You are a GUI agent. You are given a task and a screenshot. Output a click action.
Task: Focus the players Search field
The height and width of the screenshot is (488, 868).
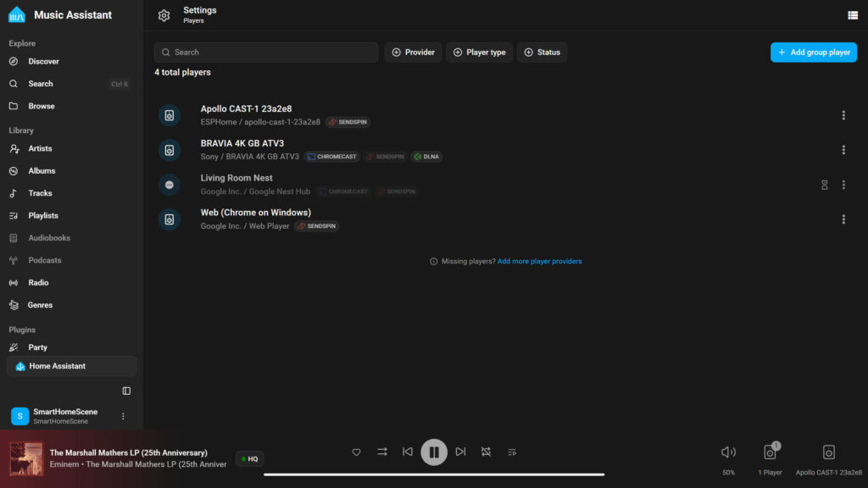266,52
